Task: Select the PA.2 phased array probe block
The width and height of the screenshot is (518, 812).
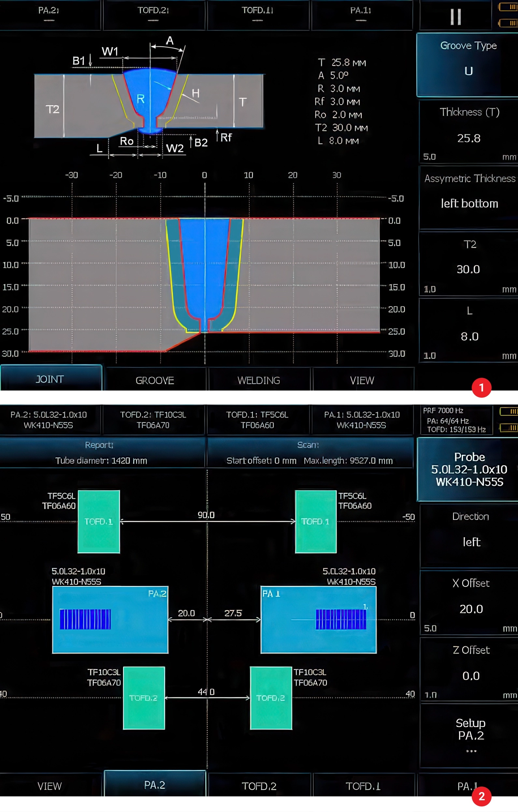Action: (110, 619)
